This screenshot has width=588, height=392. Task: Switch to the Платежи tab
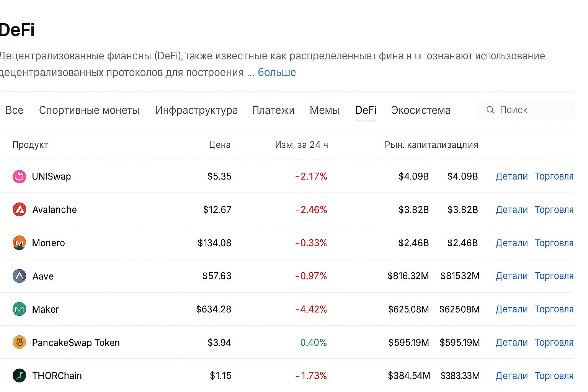point(273,110)
